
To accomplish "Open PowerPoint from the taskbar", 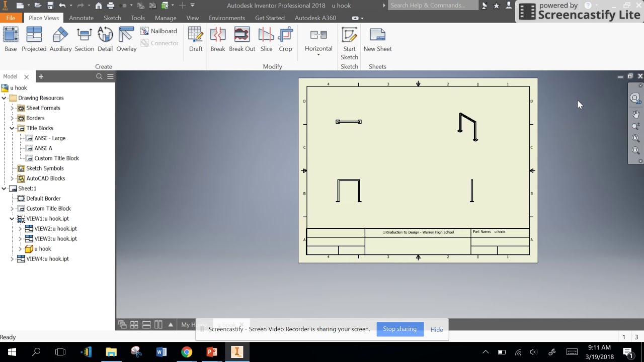I will (x=212, y=352).
